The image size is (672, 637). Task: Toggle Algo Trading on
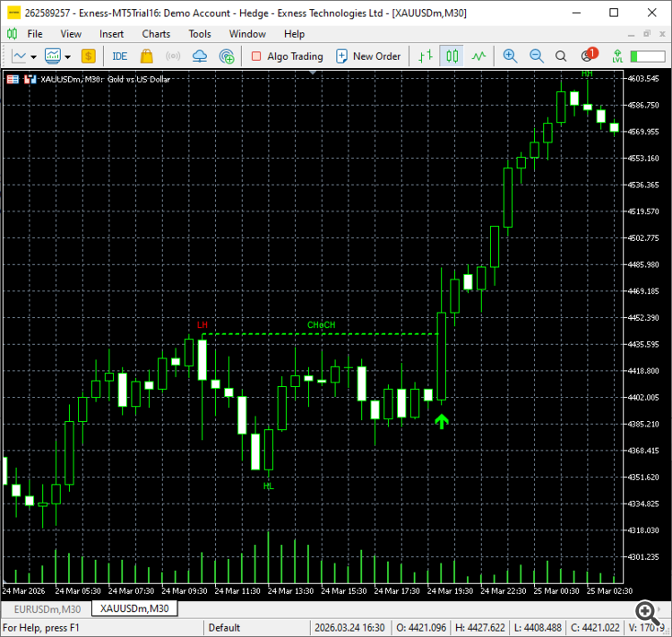[x=287, y=56]
